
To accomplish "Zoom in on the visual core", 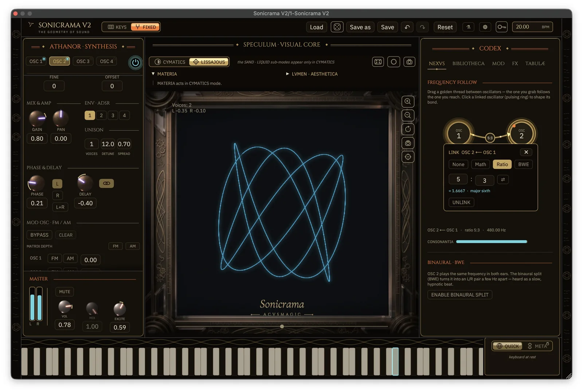I will tap(408, 102).
